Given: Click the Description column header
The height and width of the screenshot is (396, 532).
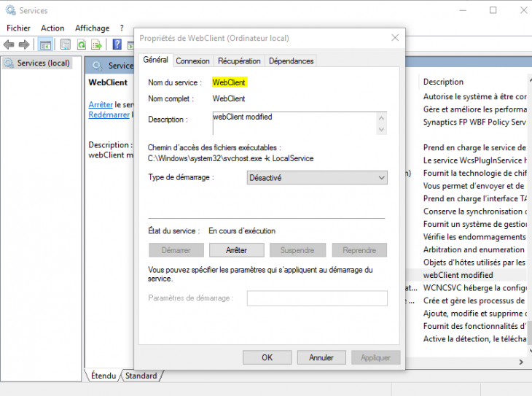Looking at the screenshot, I should pos(443,82).
